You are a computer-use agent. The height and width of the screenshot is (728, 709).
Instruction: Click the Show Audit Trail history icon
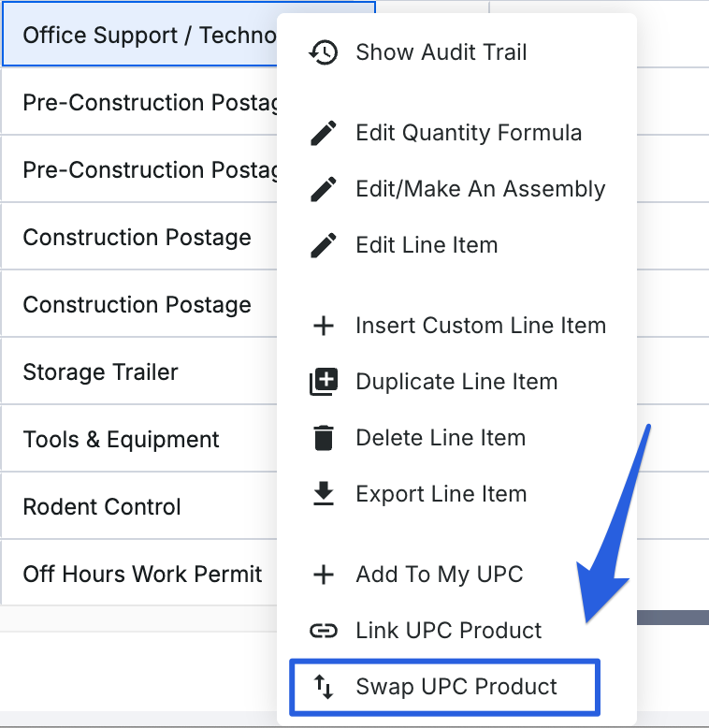(323, 52)
